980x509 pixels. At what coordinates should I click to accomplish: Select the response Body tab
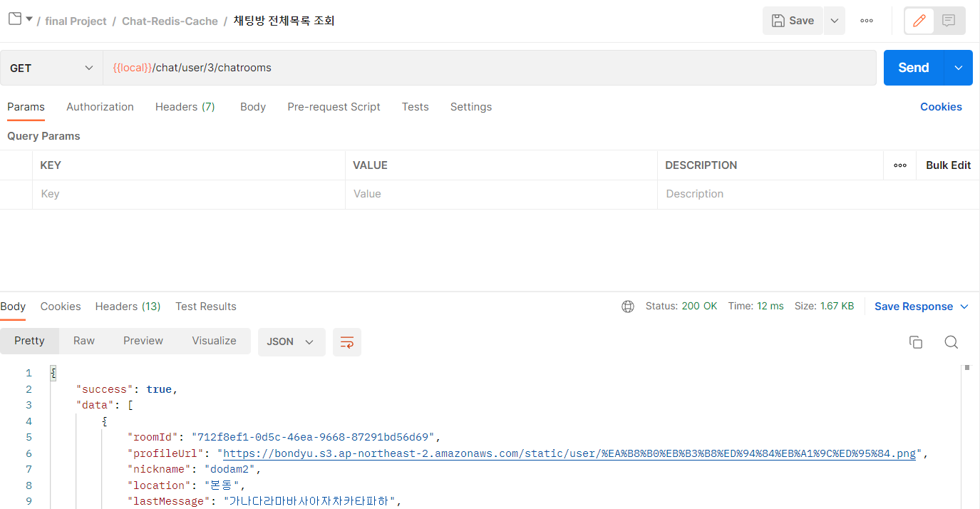(x=13, y=307)
